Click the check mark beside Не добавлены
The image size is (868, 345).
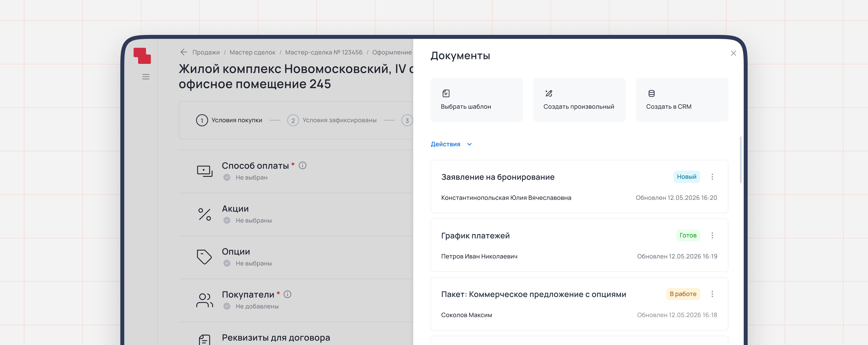[x=227, y=306]
